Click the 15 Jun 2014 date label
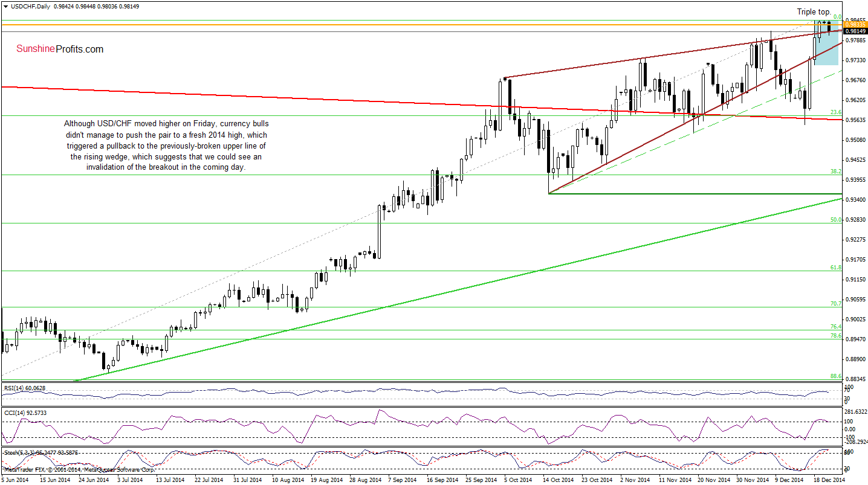Screen dimensions: 868x485 pos(55,480)
